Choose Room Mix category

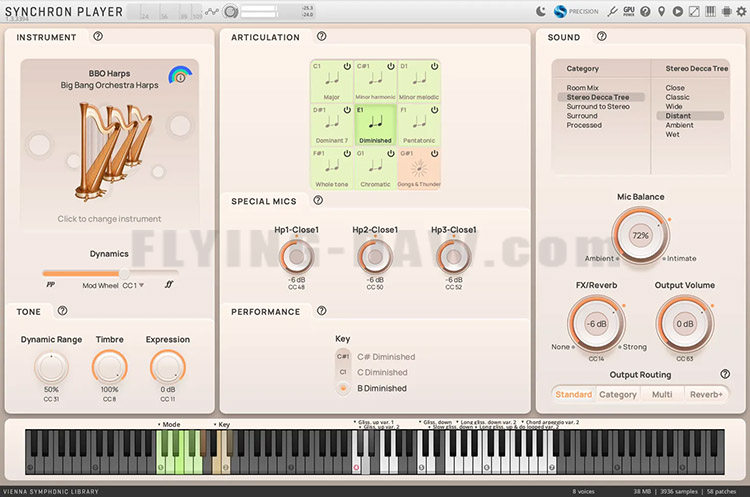582,88
